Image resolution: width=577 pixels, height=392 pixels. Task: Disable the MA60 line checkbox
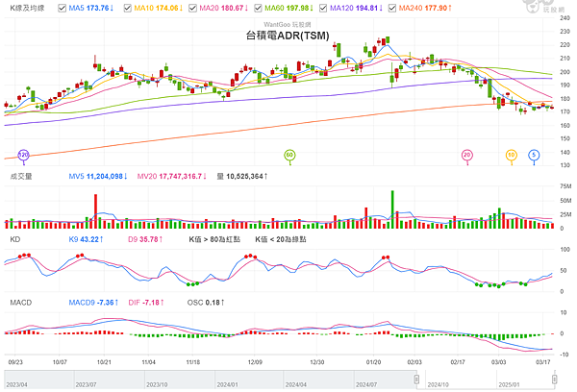click(258, 8)
